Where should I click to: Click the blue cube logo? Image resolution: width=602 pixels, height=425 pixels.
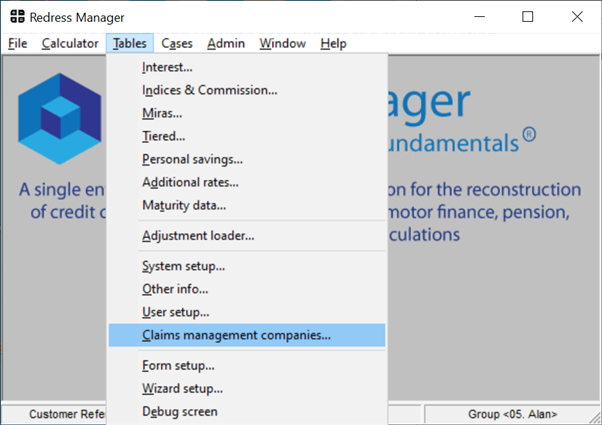60,119
